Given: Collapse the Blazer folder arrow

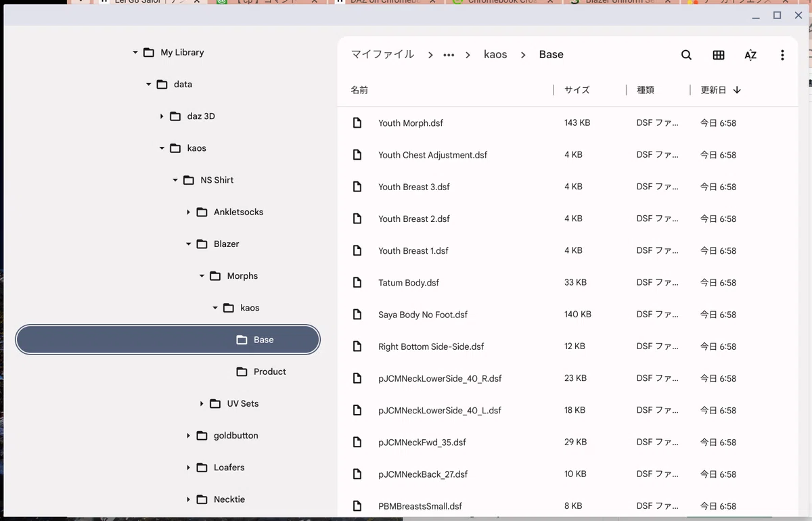Looking at the screenshot, I should point(188,244).
